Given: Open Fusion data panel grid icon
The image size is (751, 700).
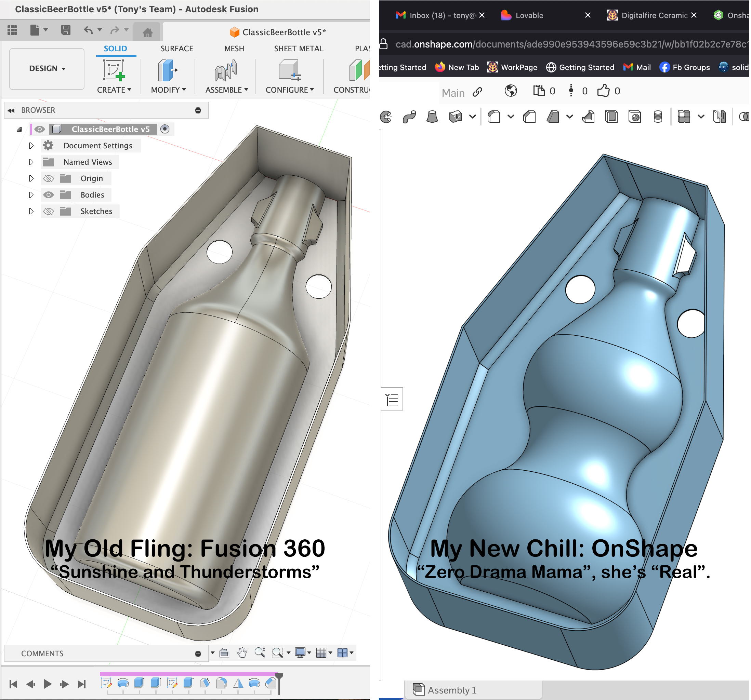Looking at the screenshot, I should (12, 30).
